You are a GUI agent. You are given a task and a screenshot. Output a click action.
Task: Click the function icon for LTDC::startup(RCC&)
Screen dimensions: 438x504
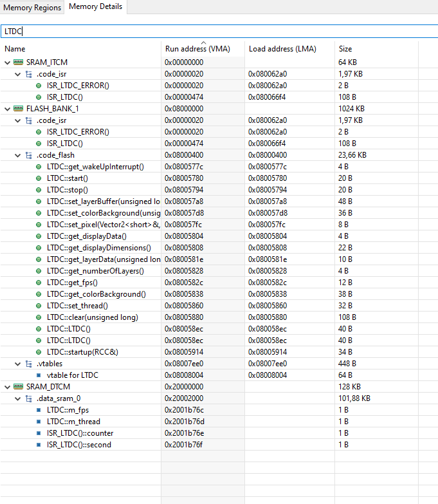(39, 352)
